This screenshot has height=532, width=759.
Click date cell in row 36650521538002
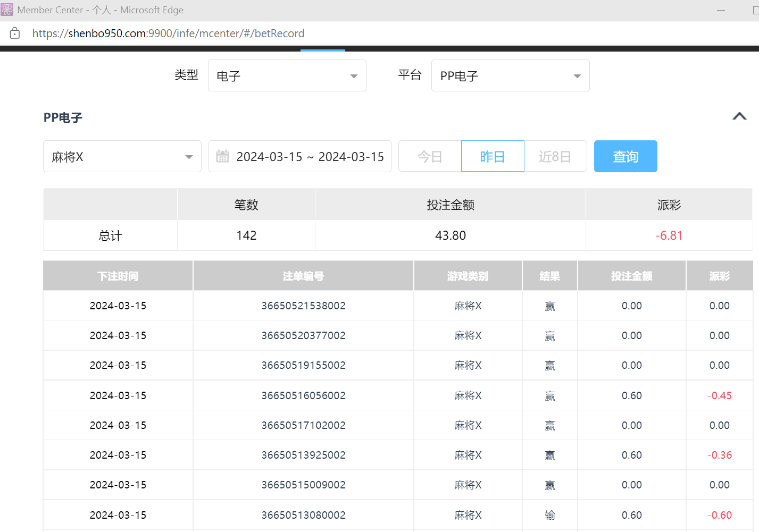point(118,306)
